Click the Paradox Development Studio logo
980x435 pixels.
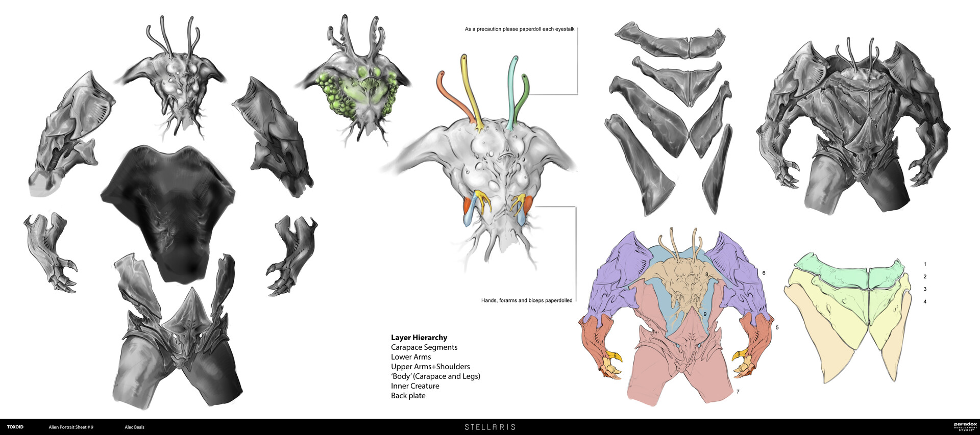[965, 426]
